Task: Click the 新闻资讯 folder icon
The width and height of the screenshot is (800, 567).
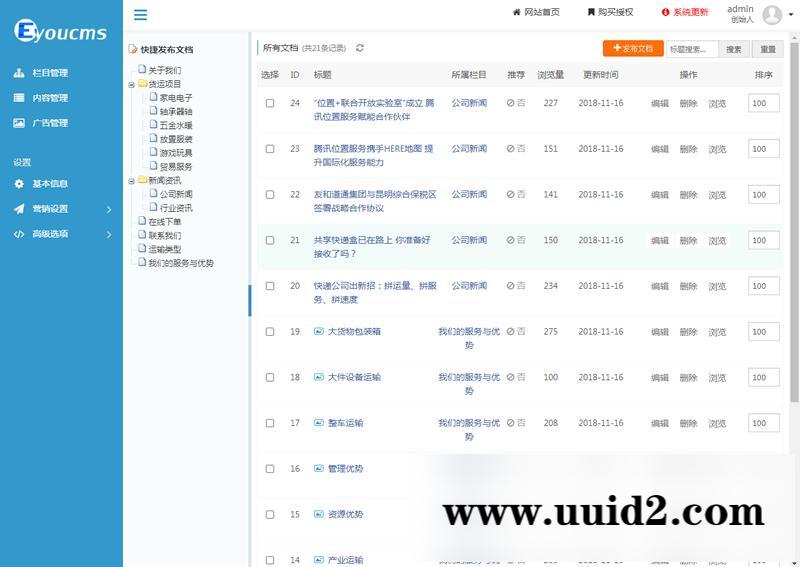Action: pyautogui.click(x=143, y=180)
